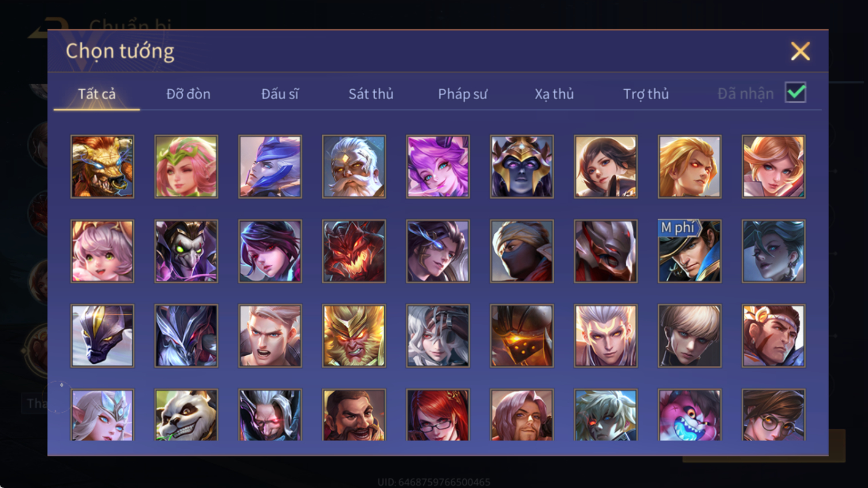Screen dimensions: 868x488
Task: Select the red-haired woman with glasses
Action: 438,415
